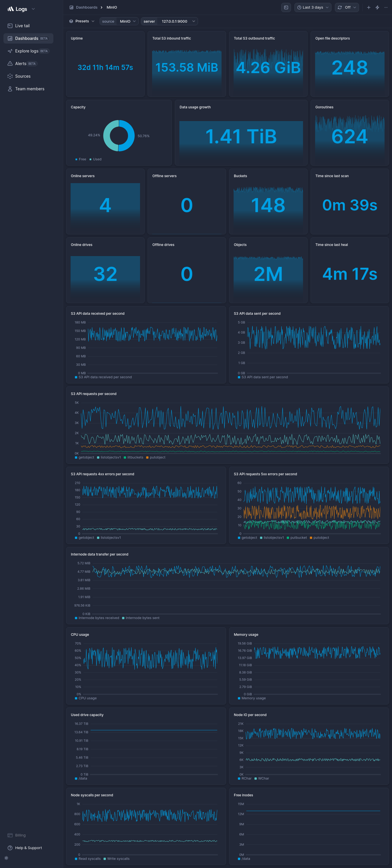Navigate to Sources
Screen dimensions: 392x868
pyautogui.click(x=28, y=76)
